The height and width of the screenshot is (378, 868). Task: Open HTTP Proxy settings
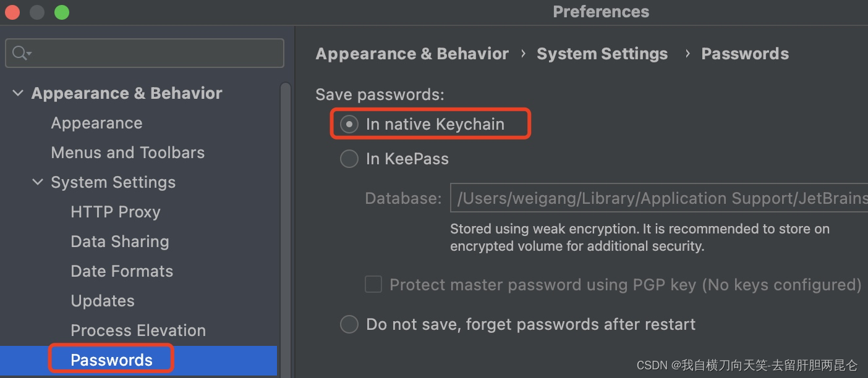115,211
